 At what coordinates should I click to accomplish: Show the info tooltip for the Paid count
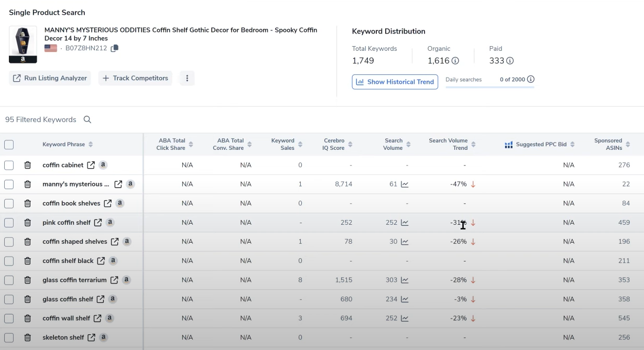(510, 61)
